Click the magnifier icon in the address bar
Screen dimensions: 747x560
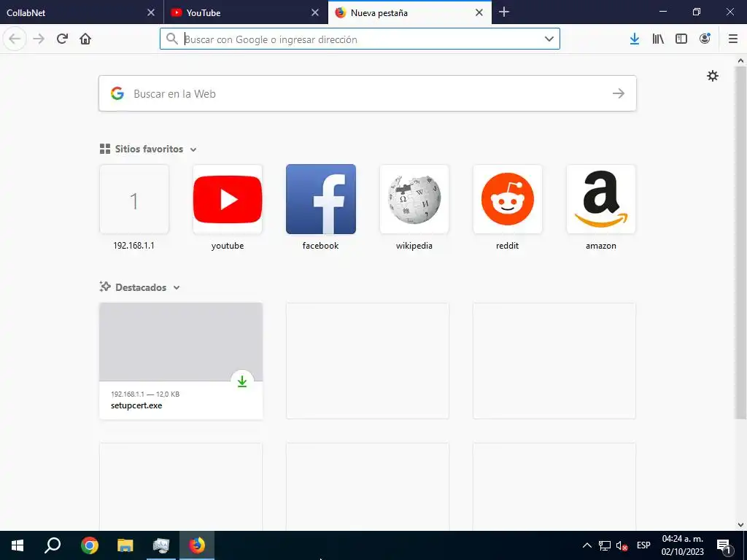pos(172,39)
